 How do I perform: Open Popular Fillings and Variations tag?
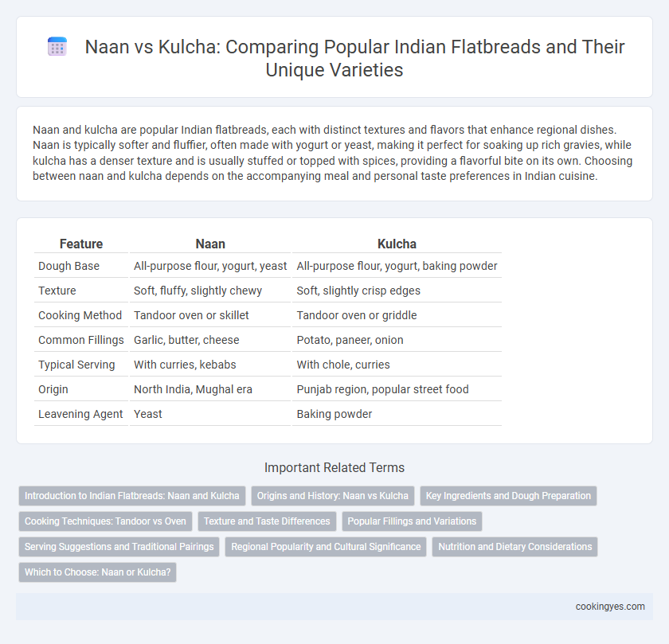412,521
